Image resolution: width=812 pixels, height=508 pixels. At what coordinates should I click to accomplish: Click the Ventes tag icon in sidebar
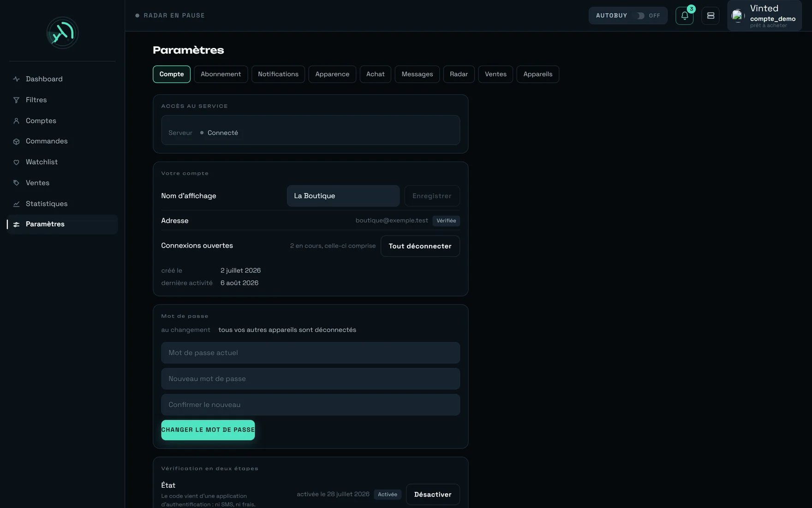pos(16,183)
